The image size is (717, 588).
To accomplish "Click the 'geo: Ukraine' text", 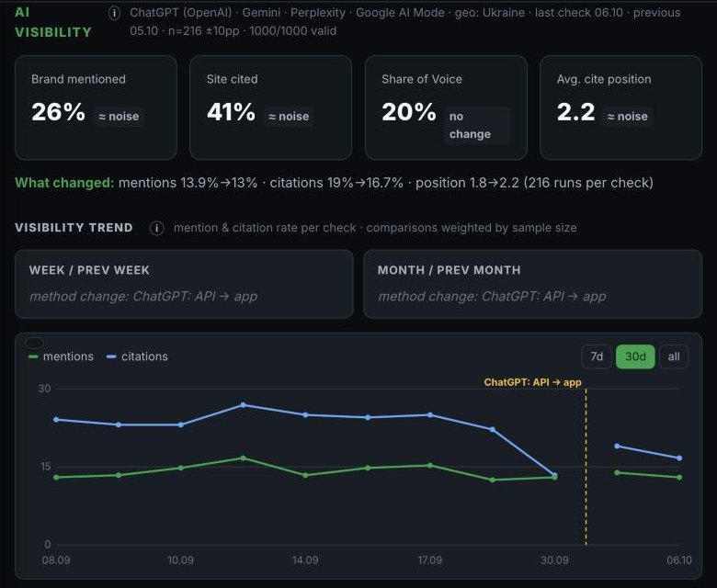I will [490, 13].
